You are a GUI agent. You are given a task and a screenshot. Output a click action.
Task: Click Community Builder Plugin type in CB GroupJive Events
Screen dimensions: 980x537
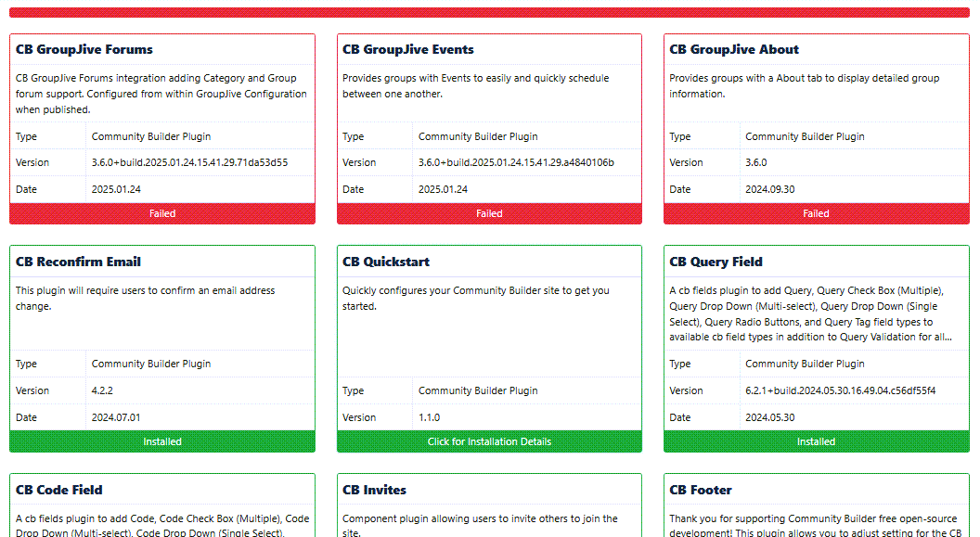click(x=478, y=136)
